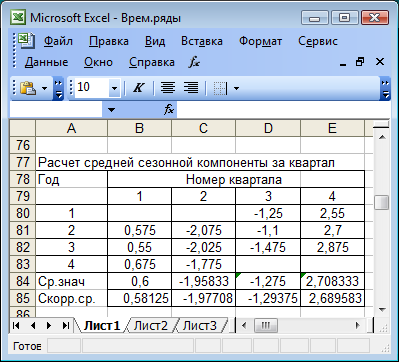399x362 pixels.
Task: Go to the first sheet tab arrow
Action: pyautogui.click(x=16, y=326)
